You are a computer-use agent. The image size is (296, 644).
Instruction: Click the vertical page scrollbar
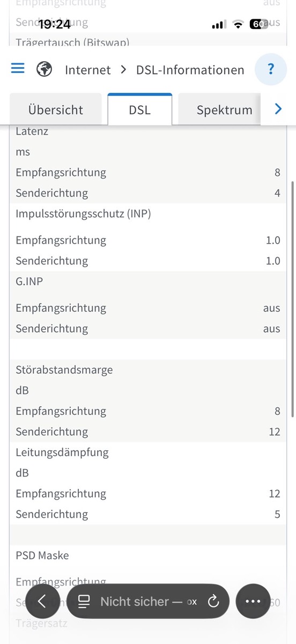pyautogui.click(x=292, y=299)
